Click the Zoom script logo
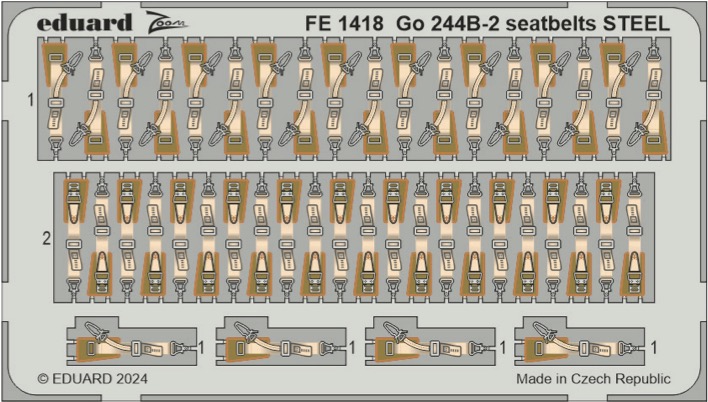This screenshot has height=402, width=708. point(167,23)
